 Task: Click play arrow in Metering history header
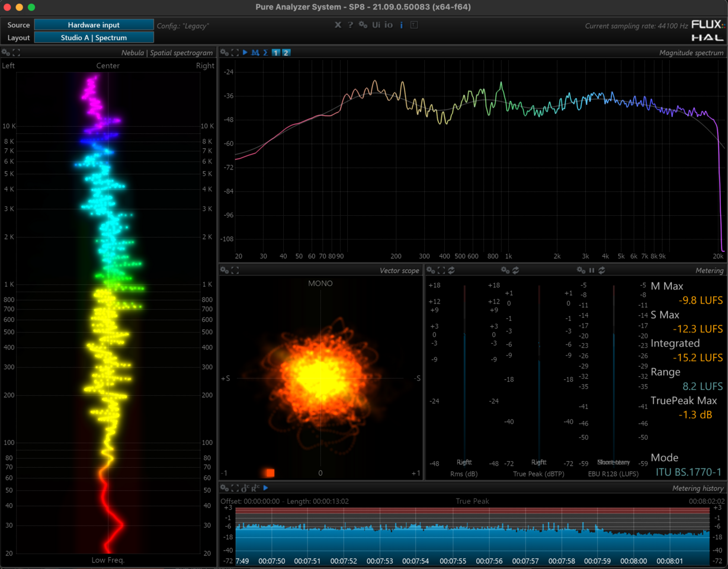click(x=266, y=488)
